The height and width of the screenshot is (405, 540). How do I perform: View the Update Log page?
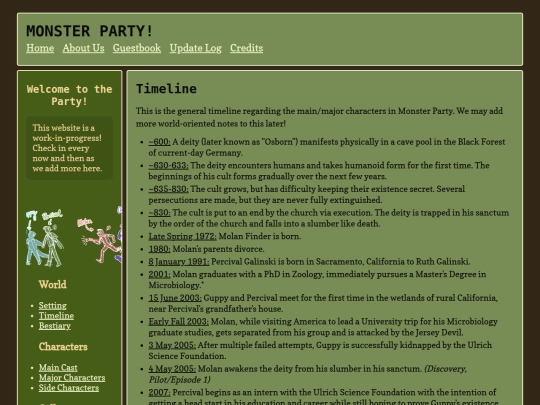tap(196, 48)
